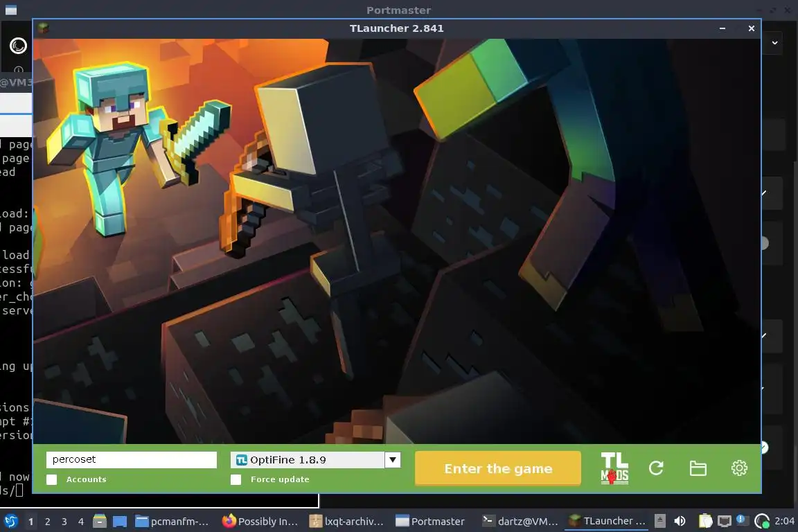Open the volume speaker tray icon
798x532 pixels.
tap(680, 521)
